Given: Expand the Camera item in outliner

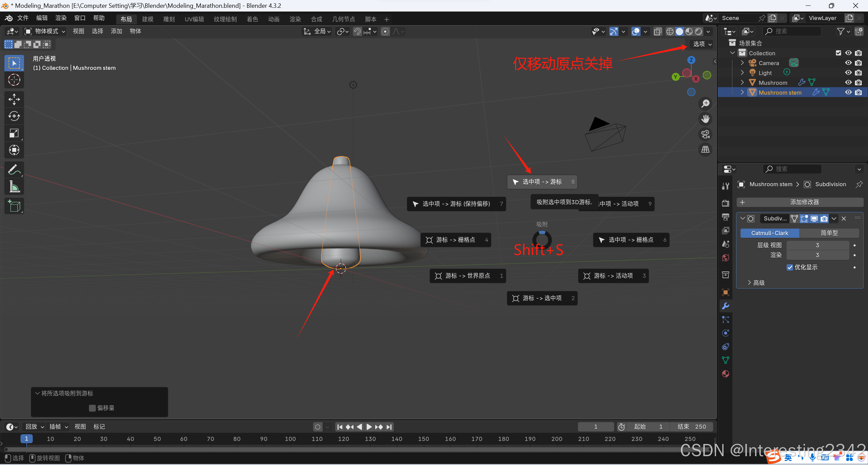Looking at the screenshot, I should click(x=742, y=63).
